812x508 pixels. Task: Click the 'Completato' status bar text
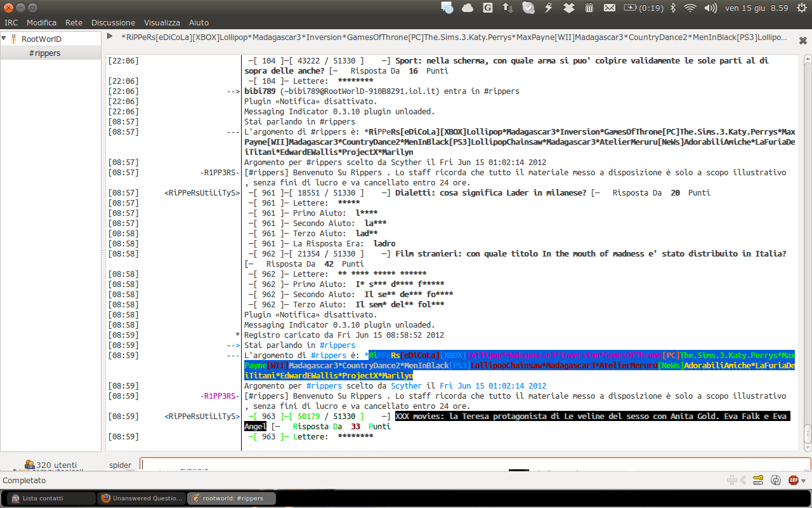[x=24, y=481]
